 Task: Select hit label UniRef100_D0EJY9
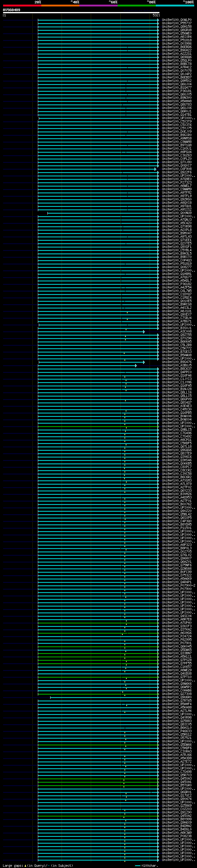point(176,132)
